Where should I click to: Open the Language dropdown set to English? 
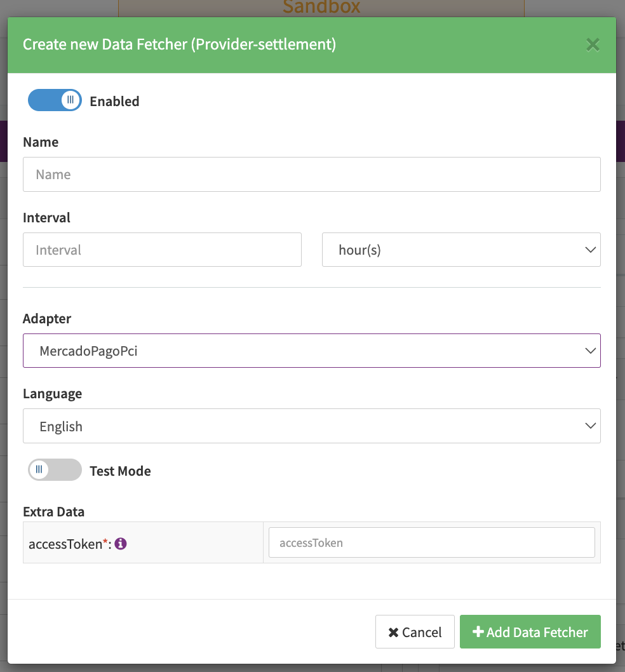tap(311, 426)
